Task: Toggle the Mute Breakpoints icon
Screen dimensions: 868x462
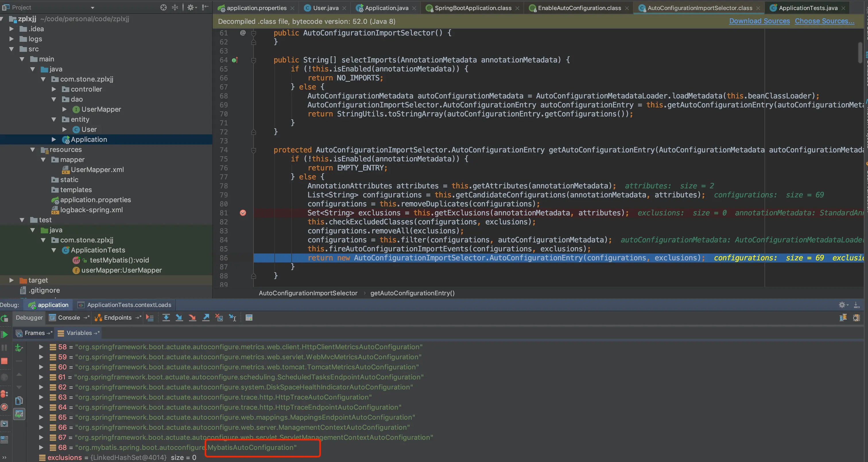Action: pyautogui.click(x=4, y=407)
